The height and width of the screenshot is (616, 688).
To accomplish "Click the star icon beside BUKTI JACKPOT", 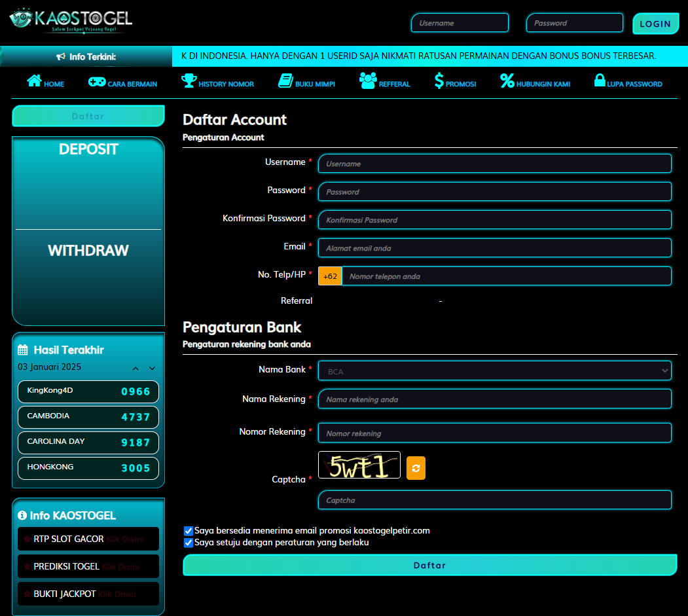I will 27,594.
